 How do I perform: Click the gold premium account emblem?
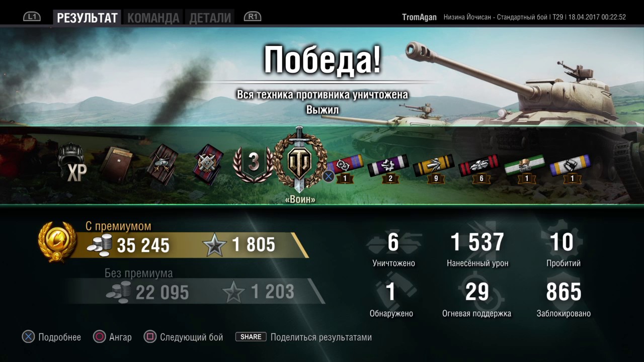click(x=57, y=242)
